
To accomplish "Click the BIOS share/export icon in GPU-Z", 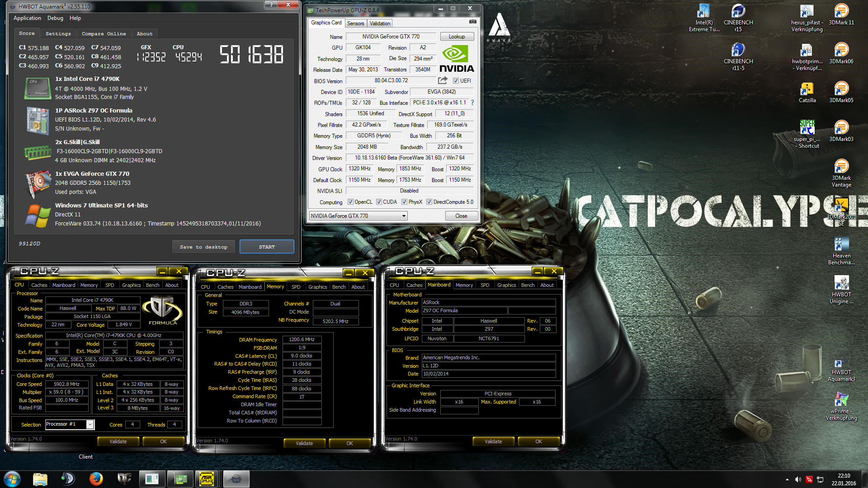I will (443, 80).
